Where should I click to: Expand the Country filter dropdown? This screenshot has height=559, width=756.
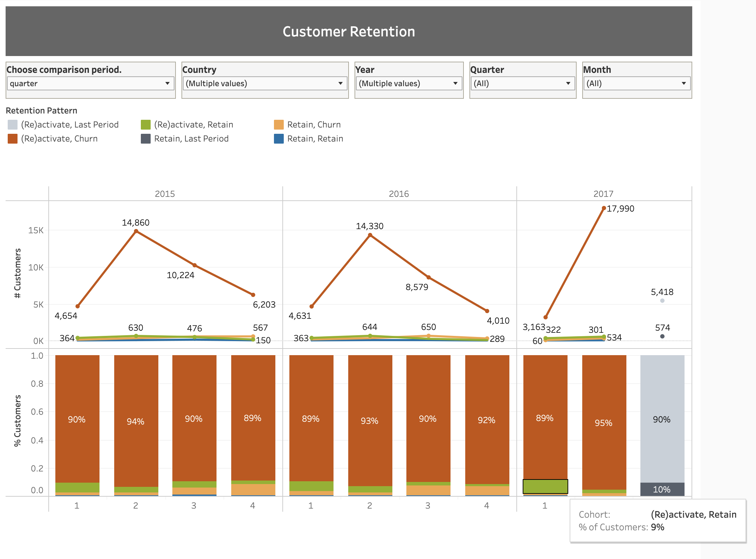tap(264, 83)
